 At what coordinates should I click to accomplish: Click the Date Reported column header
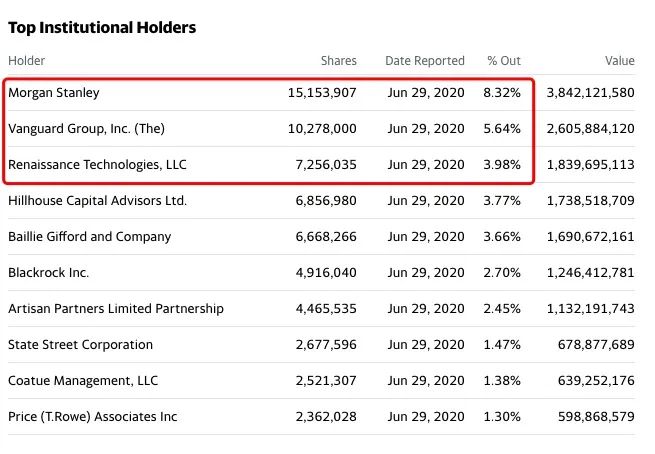click(425, 61)
